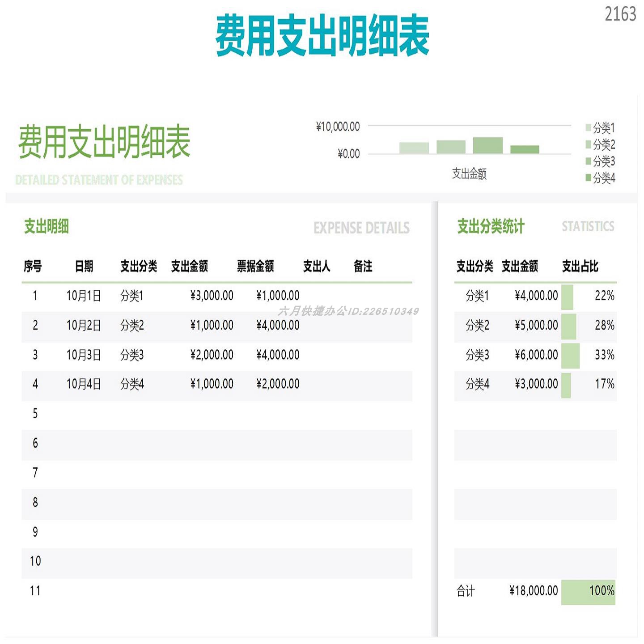Image resolution: width=644 pixels, height=644 pixels.
Task: Select the 票据金额 column header
Action: (x=255, y=267)
